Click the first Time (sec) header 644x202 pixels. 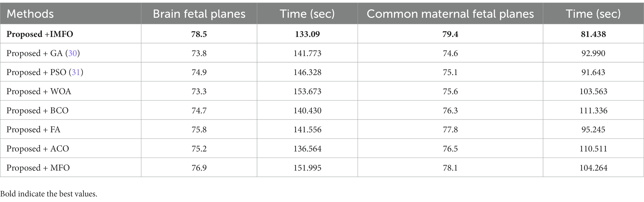pos(307,14)
